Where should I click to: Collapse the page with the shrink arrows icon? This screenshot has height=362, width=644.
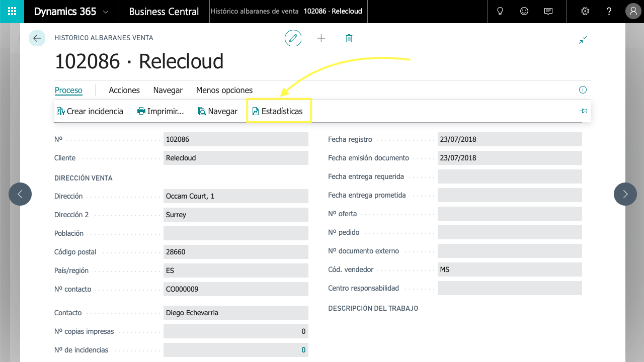[583, 40]
